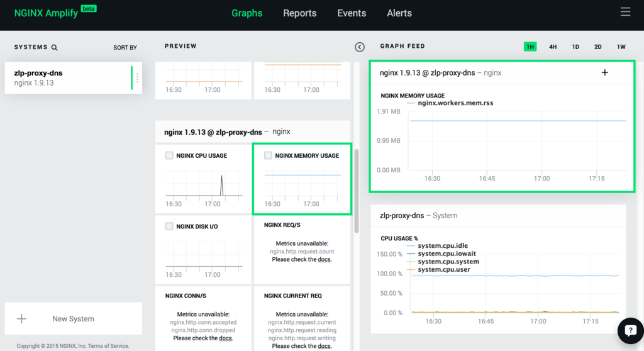Screen dimensions: 644x351
Task: Select the zlp-proxy-dns system entry
Action: 73,77
